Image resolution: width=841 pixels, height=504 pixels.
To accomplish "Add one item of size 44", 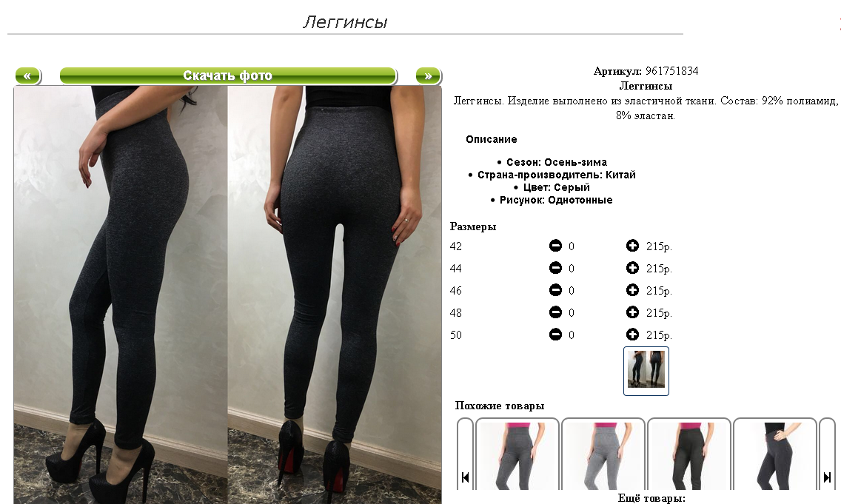I will 632,268.
